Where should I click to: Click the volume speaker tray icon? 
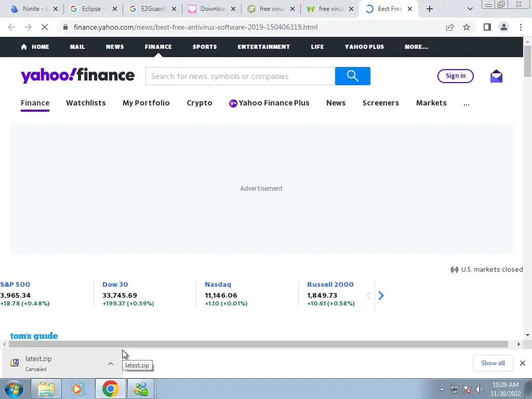(x=480, y=389)
